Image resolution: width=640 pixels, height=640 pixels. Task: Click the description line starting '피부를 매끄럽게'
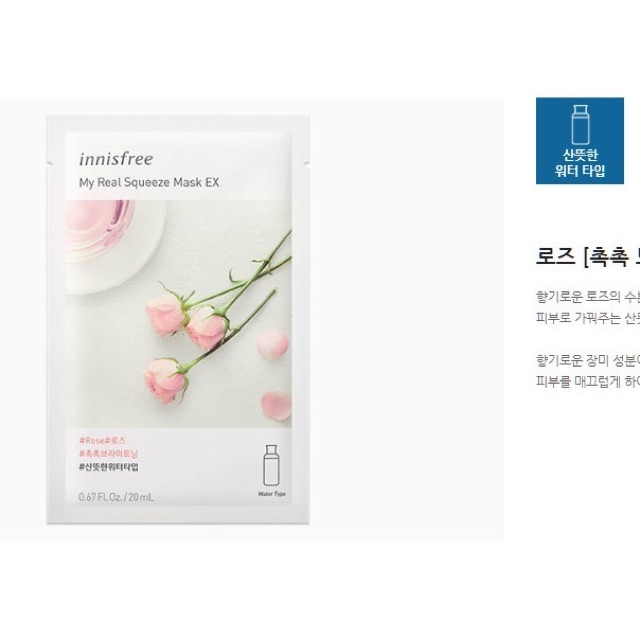point(587,381)
